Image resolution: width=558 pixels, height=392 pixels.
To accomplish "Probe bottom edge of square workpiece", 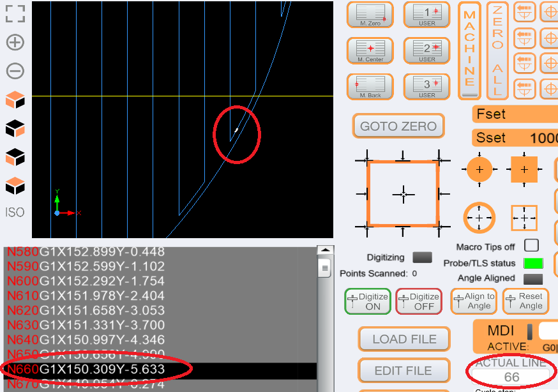I will (x=403, y=230).
